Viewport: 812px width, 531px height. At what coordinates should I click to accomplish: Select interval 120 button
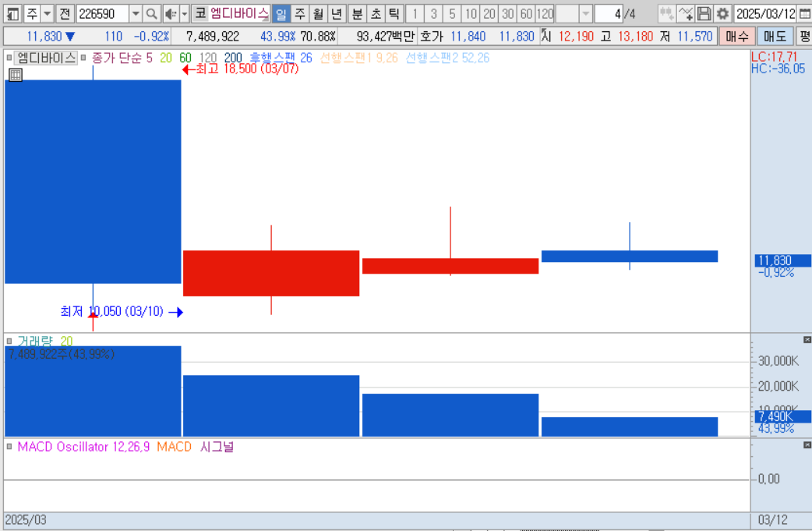(545, 14)
